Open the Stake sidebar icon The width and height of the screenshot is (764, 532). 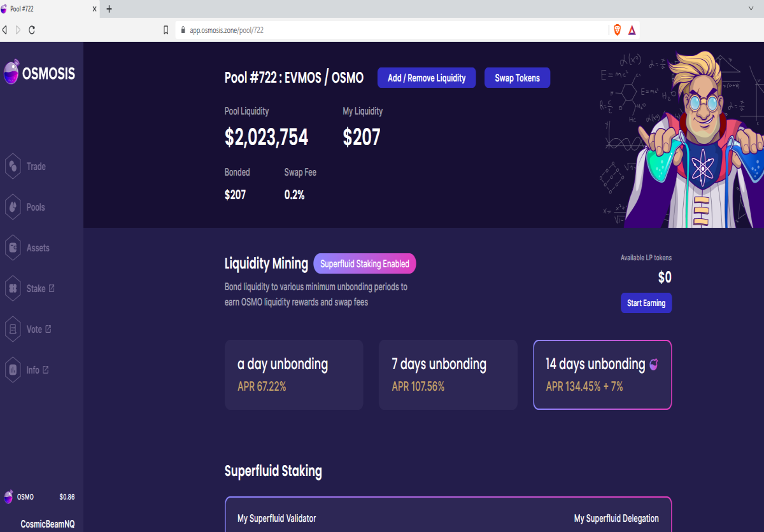click(x=13, y=288)
